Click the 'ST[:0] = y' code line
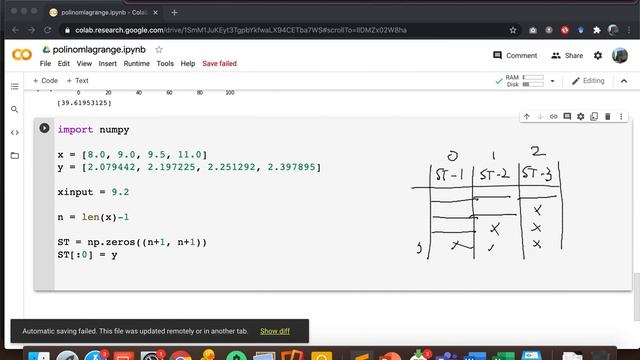The image size is (640, 360). (87, 255)
